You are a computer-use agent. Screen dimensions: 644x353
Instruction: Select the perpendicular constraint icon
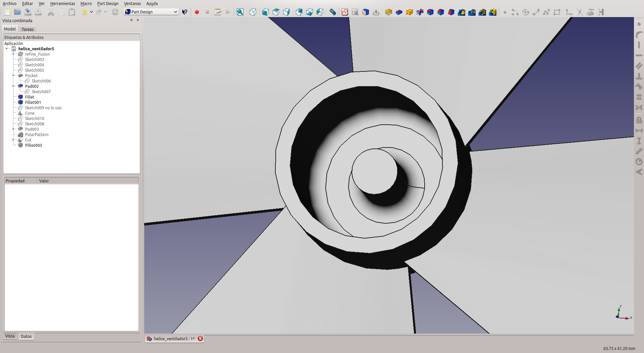pos(639,76)
